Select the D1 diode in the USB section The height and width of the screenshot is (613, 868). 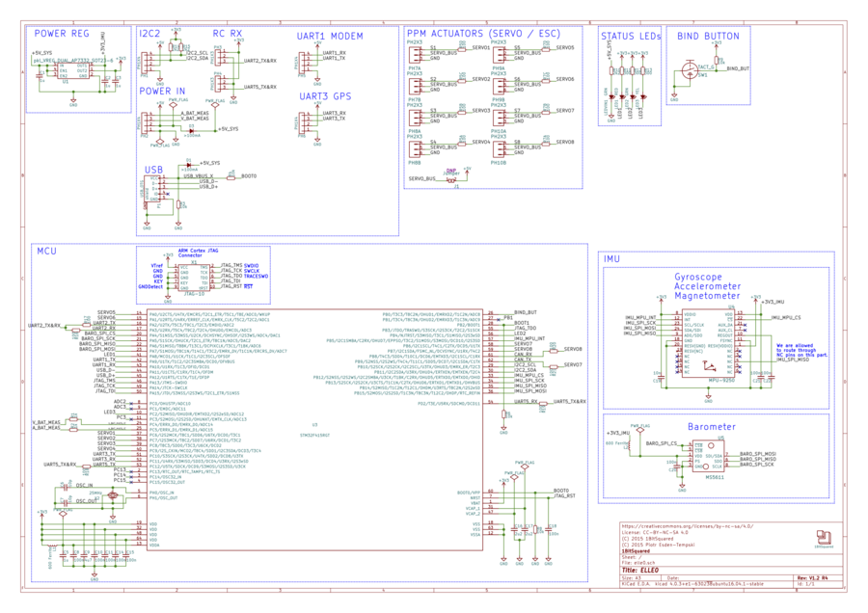tap(189, 164)
